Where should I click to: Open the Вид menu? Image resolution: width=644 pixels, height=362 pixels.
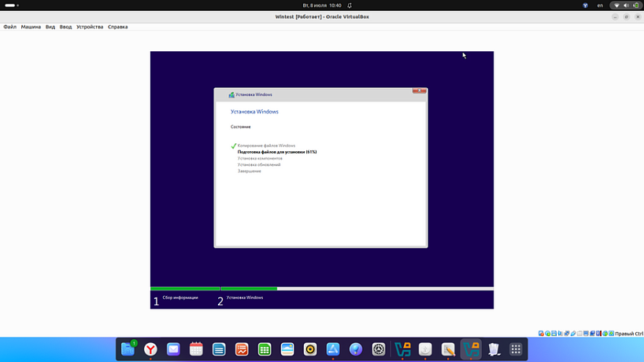50,27
